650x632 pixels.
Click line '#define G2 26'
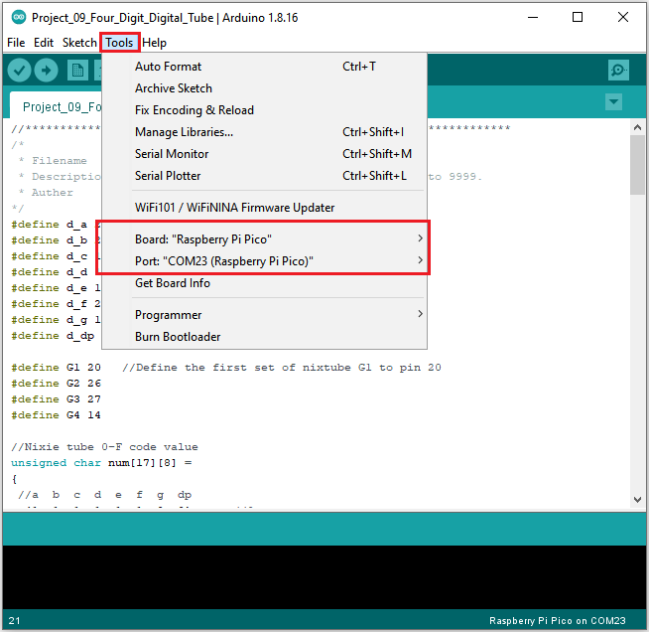[56, 383]
